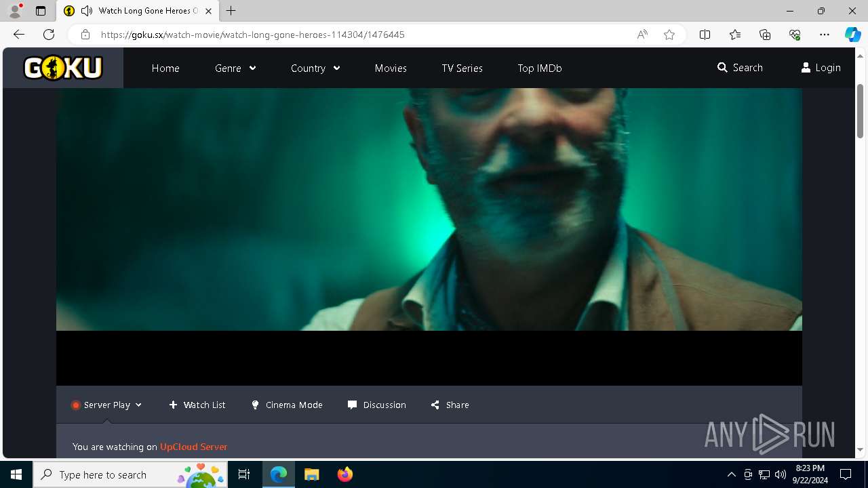This screenshot has height=488, width=868.
Task: Refresh the current page
Action: coord(49,35)
